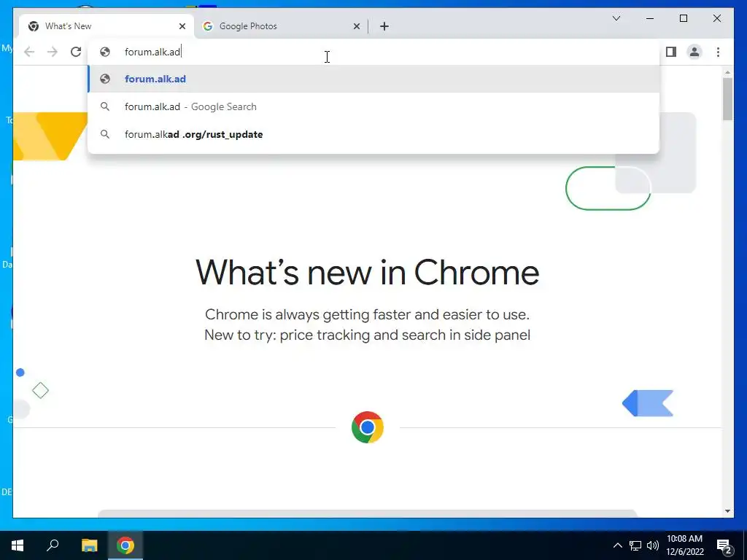Reload the page with the refresh icon
This screenshot has height=560, width=747.
(76, 52)
